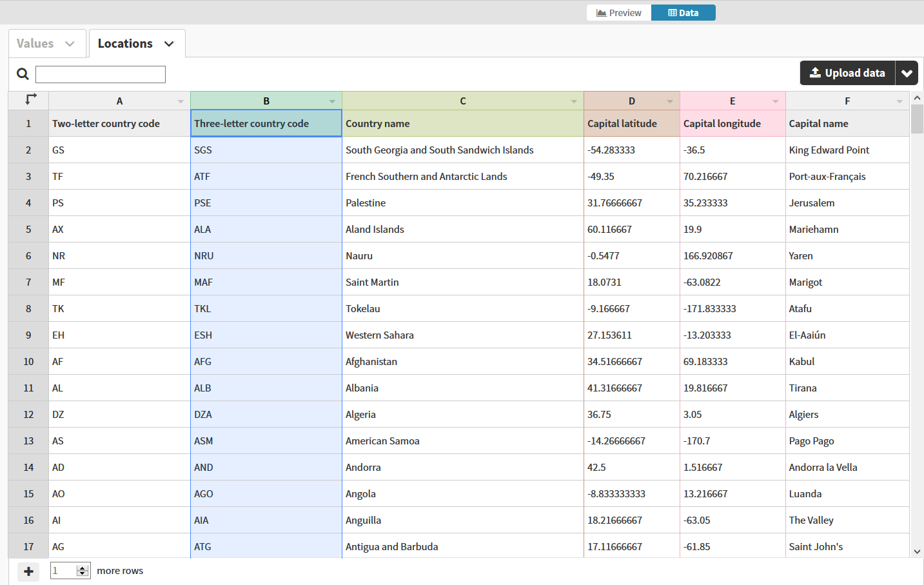
Task: Click the 'Kabul' cell
Action: click(847, 361)
